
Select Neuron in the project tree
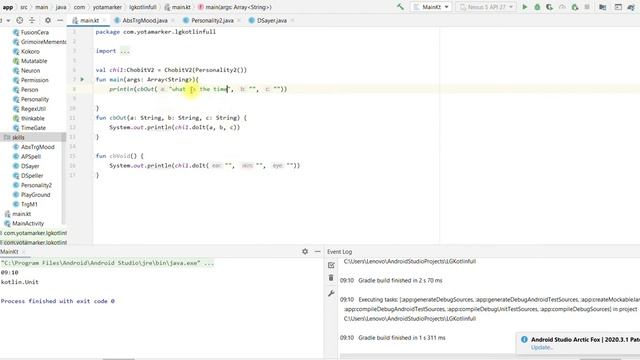click(x=27, y=71)
